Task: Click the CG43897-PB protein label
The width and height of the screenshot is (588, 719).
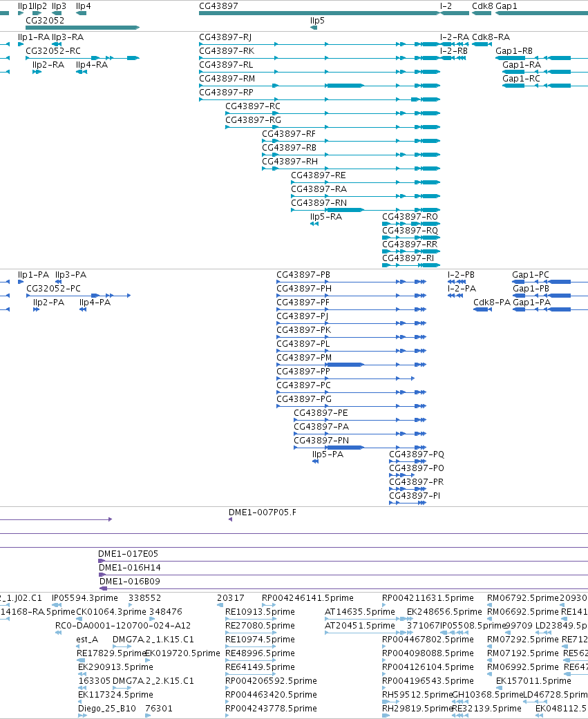Action: 303,275
